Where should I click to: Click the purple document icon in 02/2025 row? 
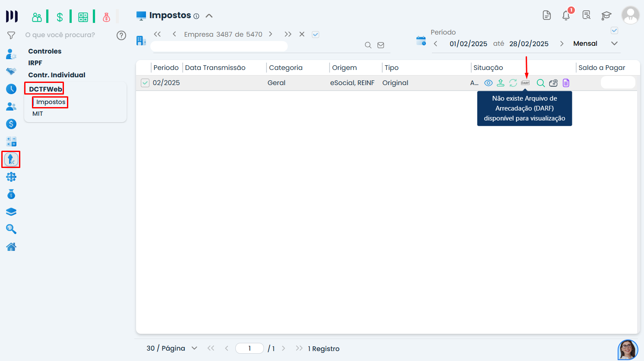pos(566,83)
